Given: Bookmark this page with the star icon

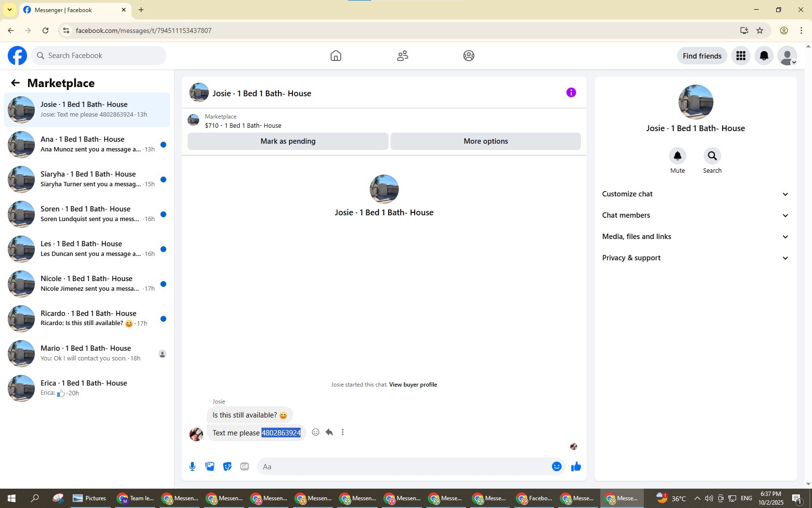Looking at the screenshot, I should tap(760, 30).
